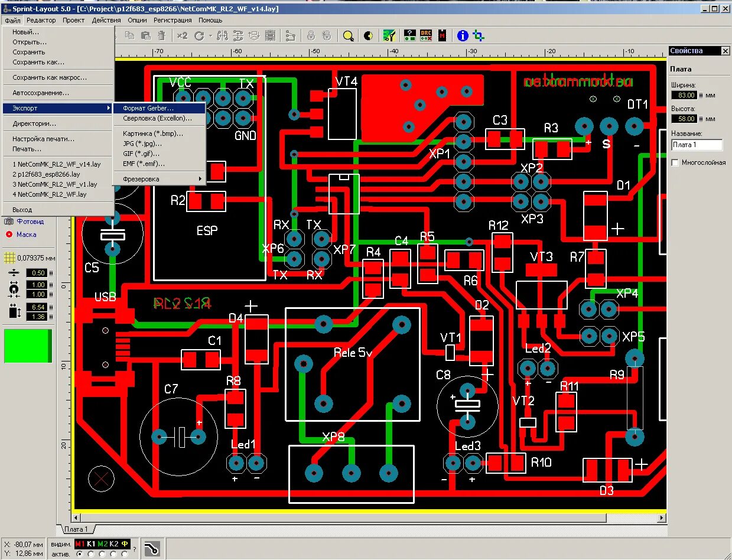
Task: Click the Duplicate x2 toolbar icon
Action: coord(182,35)
